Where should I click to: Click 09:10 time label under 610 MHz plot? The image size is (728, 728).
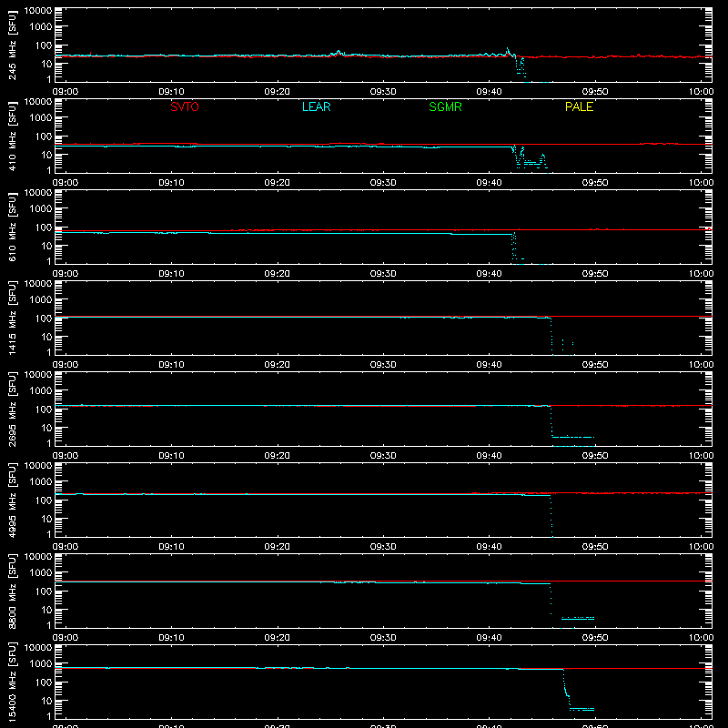click(171, 274)
